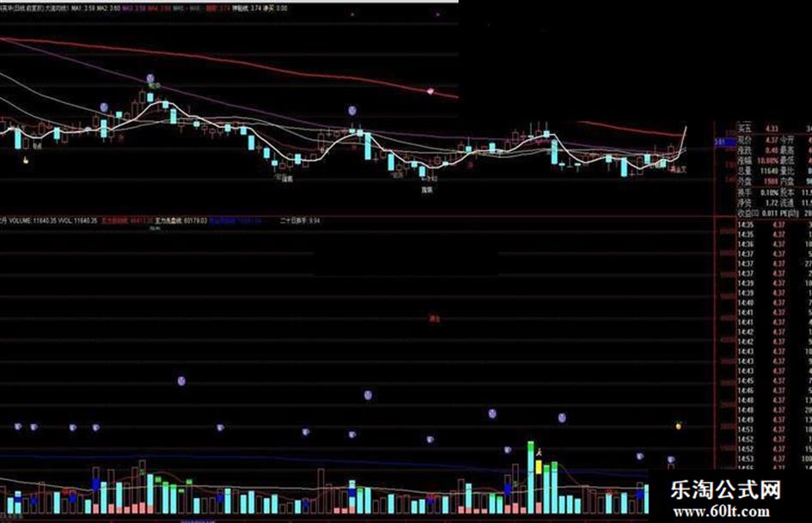Click the 换手 turnover field

coord(758,192)
